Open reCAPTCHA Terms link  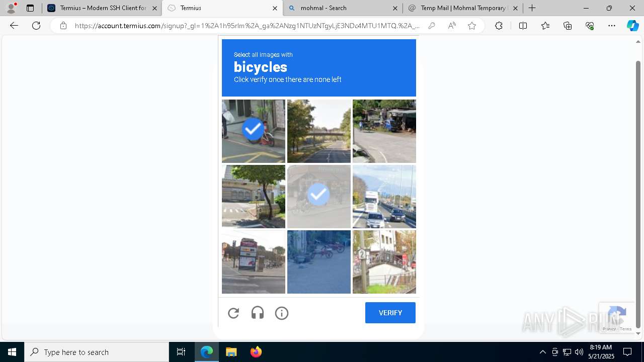click(625, 329)
